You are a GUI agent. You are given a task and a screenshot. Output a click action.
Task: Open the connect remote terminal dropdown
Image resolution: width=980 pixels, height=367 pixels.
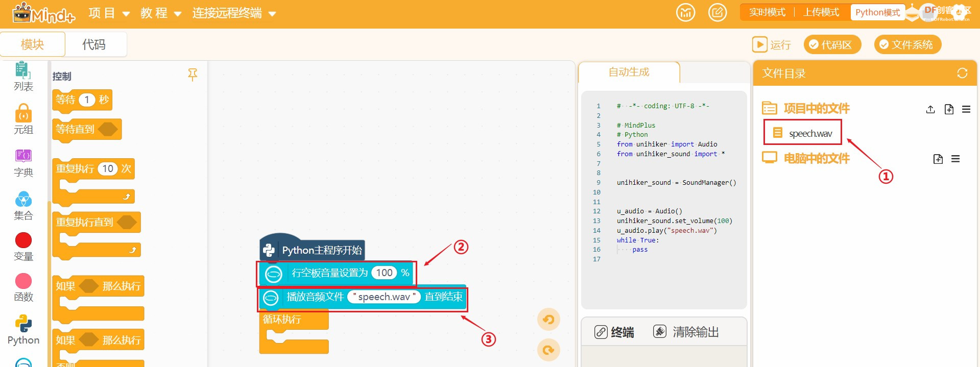234,13
